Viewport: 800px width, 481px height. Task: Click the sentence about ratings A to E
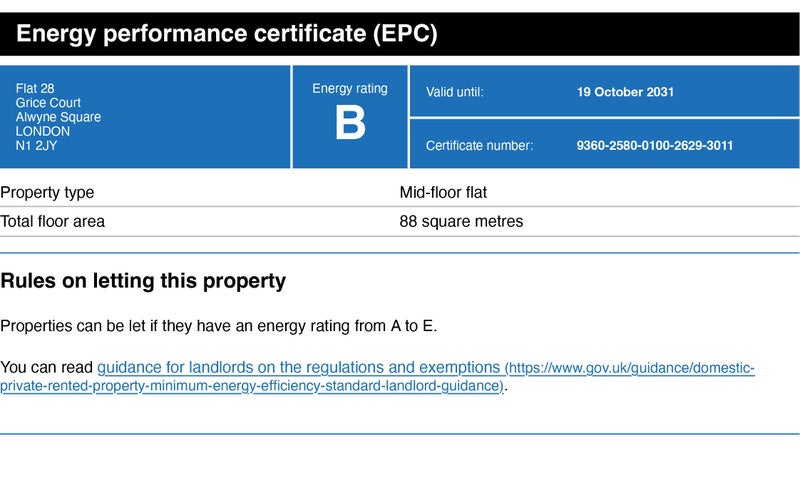click(219, 326)
